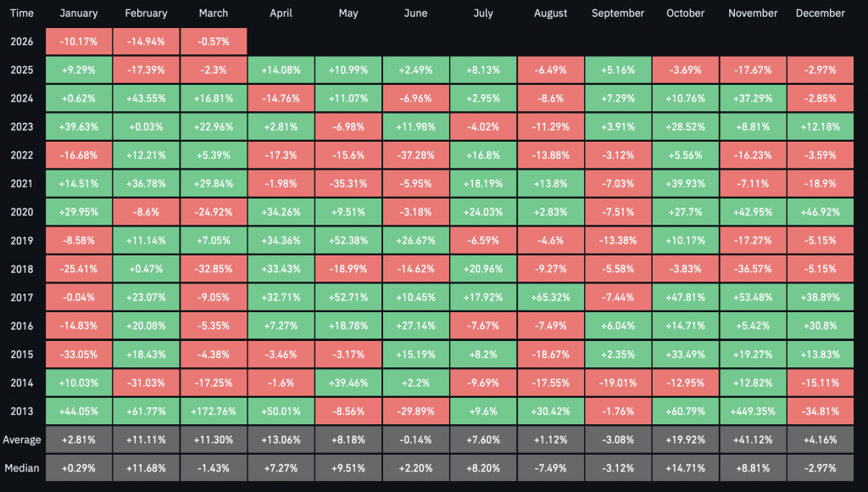Select the +14.71% October median cell
868x492 pixels.
tap(685, 467)
